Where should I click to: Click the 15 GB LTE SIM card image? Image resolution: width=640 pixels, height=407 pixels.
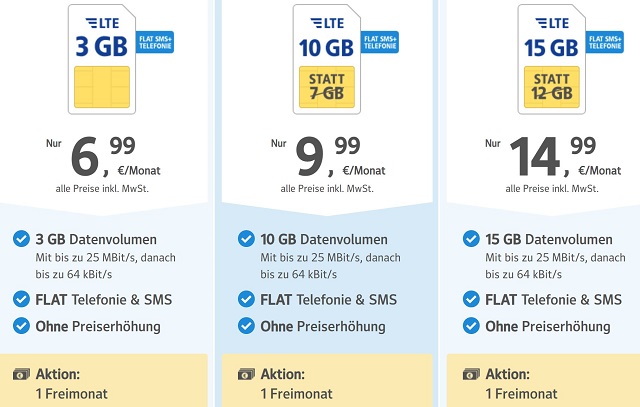551,58
